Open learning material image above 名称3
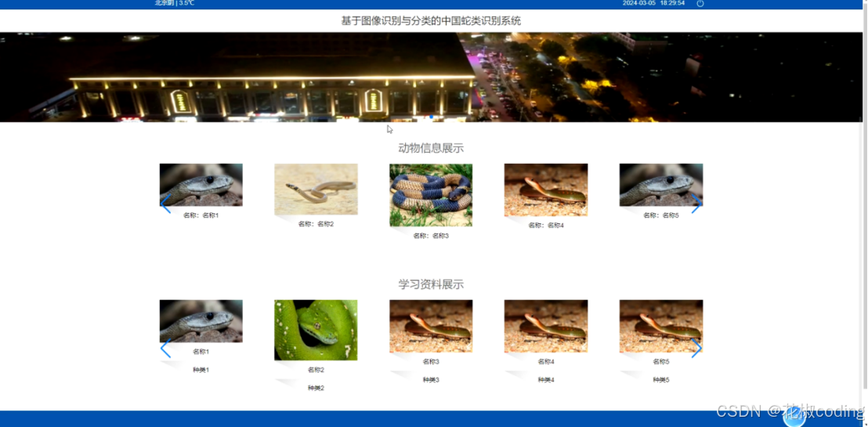This screenshot has width=868, height=427. click(431, 326)
